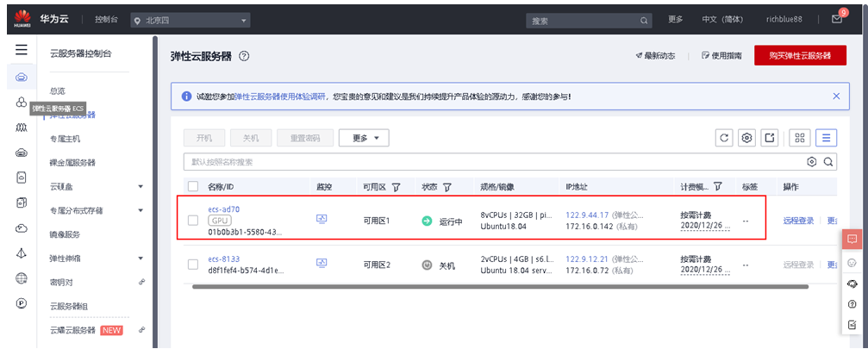Open list column settings gear

pos(746,138)
